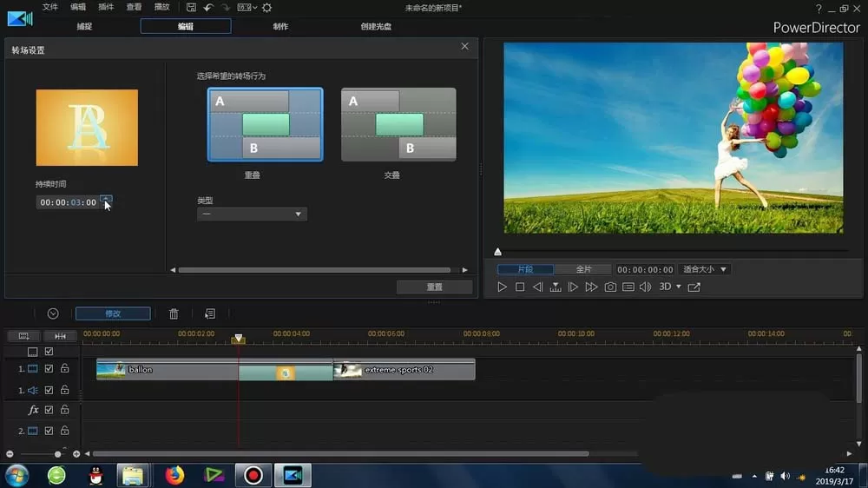Screen dimensions: 868x488
Task: Undo the last action
Action: (208, 7)
